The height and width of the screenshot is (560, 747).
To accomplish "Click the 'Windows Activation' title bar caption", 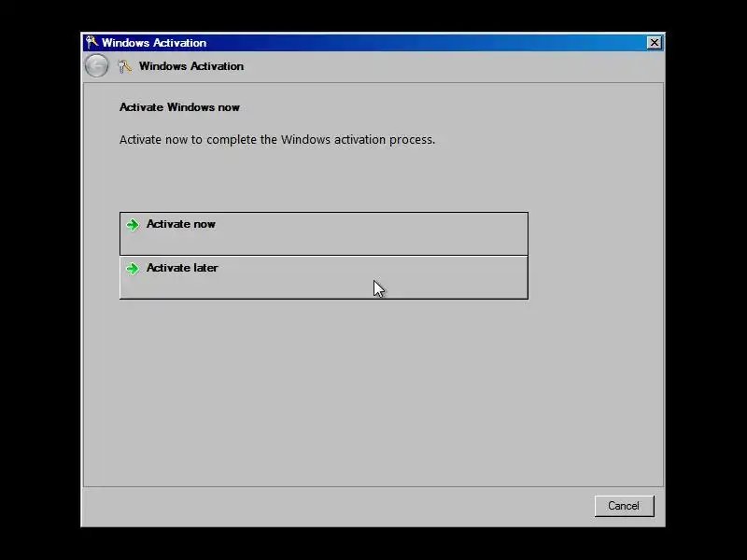I will (154, 43).
